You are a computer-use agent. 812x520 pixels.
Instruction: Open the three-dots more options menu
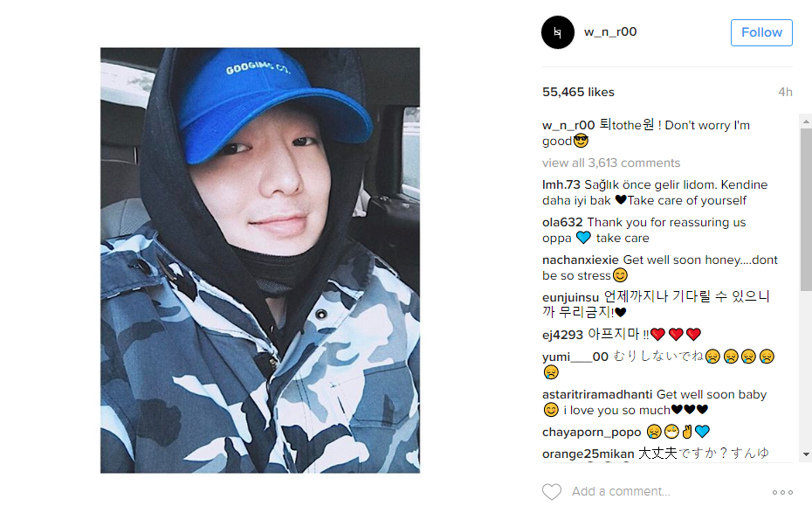tap(782, 492)
